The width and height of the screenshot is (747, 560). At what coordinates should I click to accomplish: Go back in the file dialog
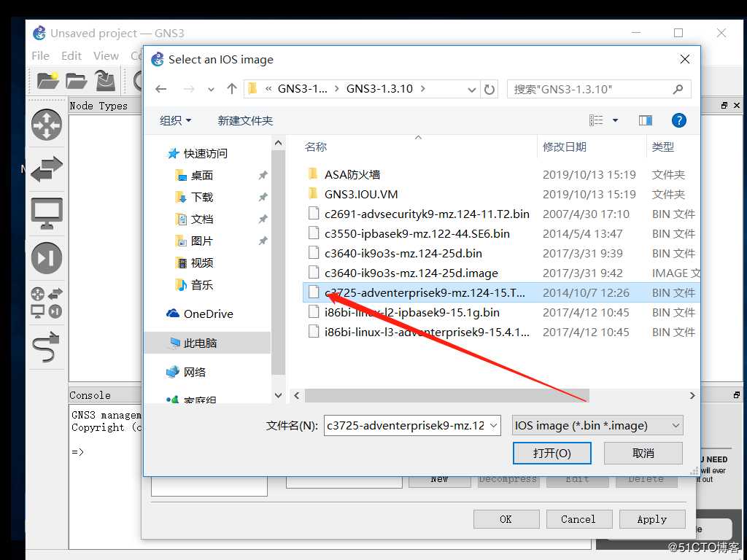coord(161,89)
